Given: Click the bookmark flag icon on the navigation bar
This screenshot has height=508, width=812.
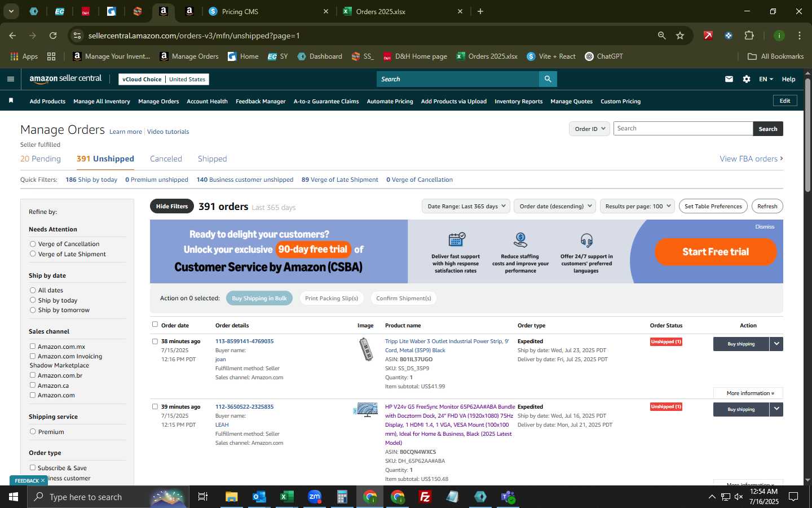Looking at the screenshot, I should 11,100.
